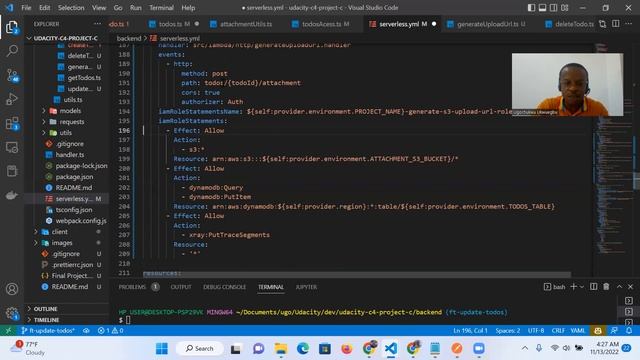Open the Manage gear icon

[12, 313]
